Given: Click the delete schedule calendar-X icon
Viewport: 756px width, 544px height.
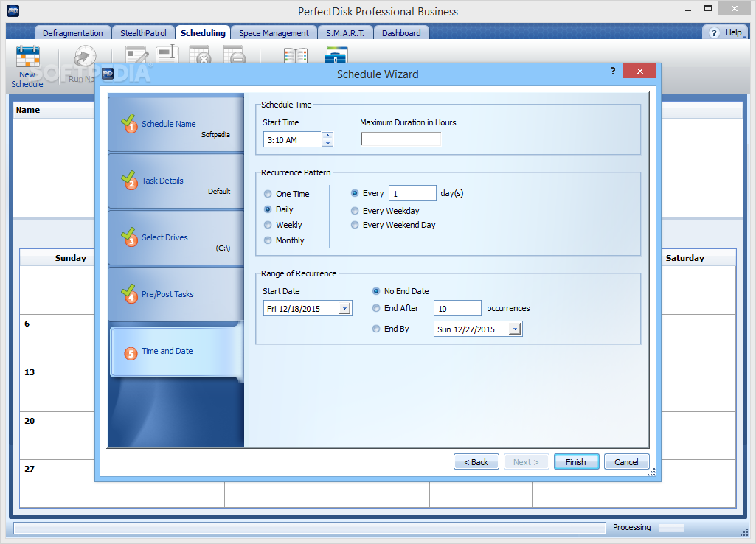Looking at the screenshot, I should click(200, 55).
